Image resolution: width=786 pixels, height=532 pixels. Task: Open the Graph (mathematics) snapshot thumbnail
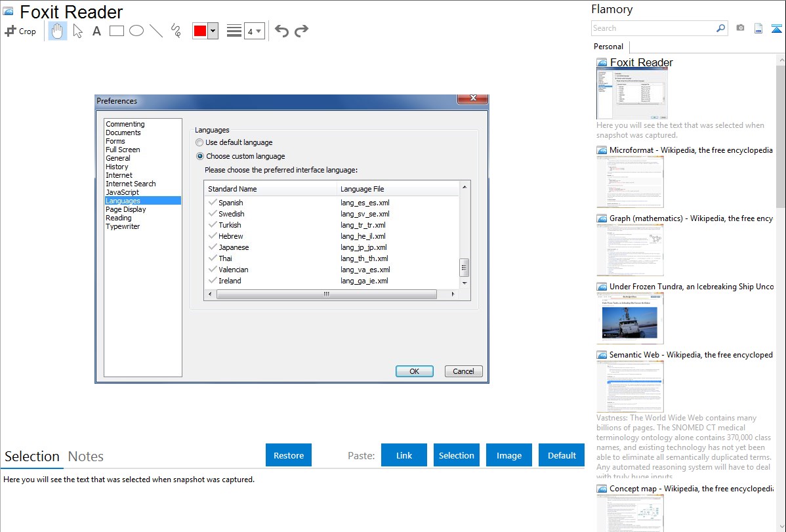pos(630,250)
